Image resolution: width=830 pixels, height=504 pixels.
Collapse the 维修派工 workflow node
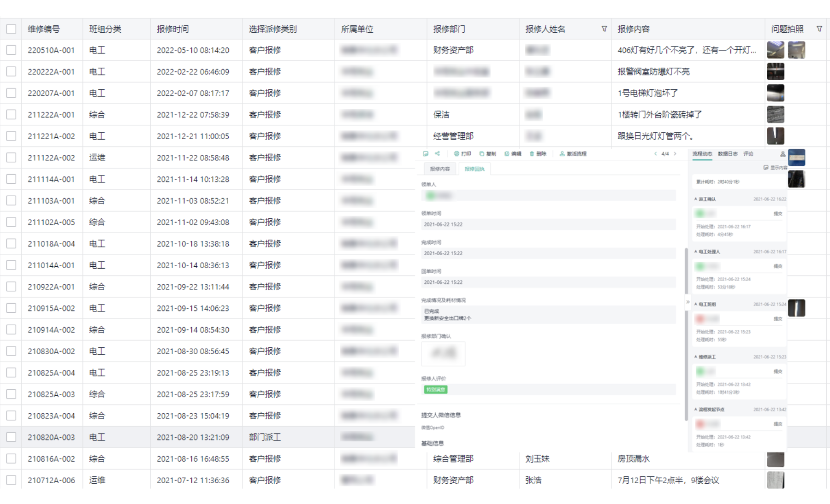pos(696,357)
